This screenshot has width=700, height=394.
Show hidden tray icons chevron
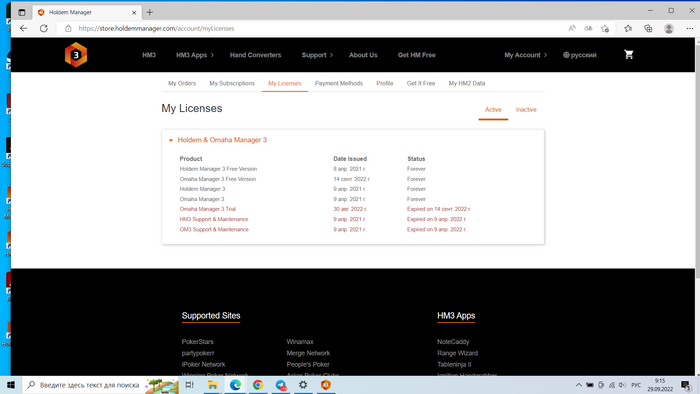579,385
